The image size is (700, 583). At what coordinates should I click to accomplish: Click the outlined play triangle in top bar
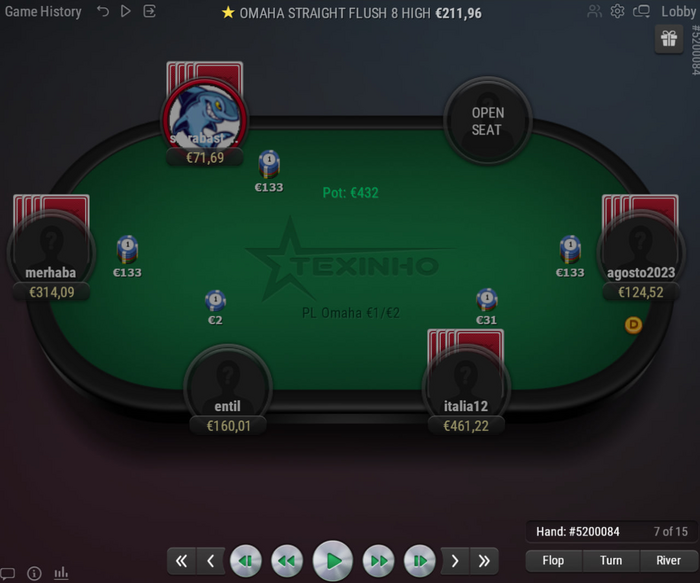point(126,11)
